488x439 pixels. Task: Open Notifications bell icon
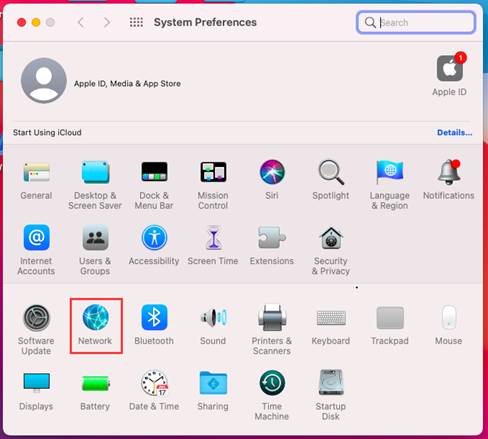(x=449, y=172)
